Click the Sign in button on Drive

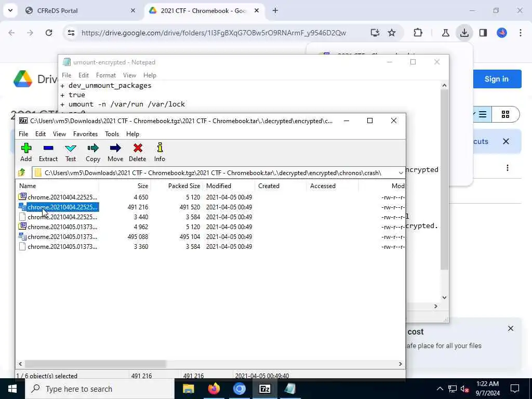tap(497, 79)
